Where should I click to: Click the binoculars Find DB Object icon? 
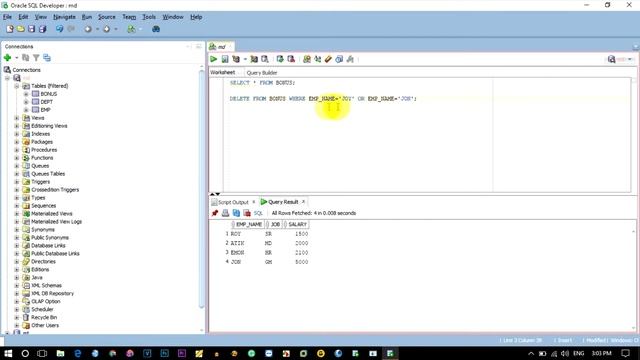(156, 29)
